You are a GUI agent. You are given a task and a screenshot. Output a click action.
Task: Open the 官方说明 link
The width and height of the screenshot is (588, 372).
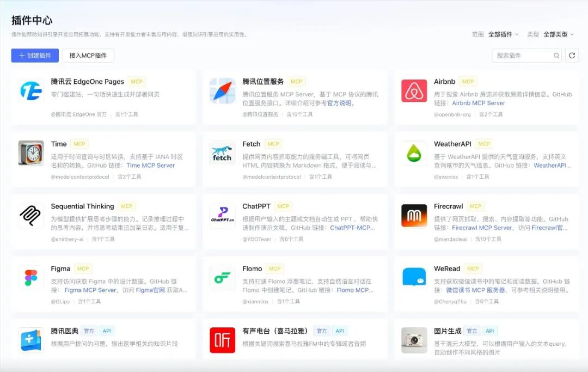click(x=339, y=103)
